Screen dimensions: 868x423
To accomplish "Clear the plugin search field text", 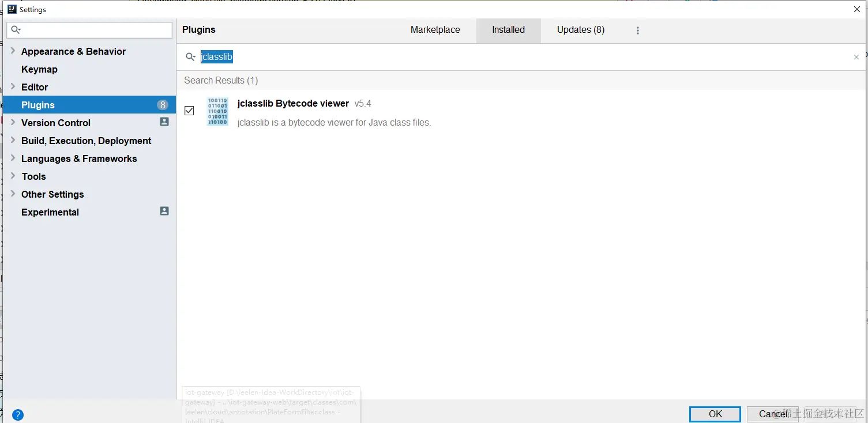I will coord(856,57).
